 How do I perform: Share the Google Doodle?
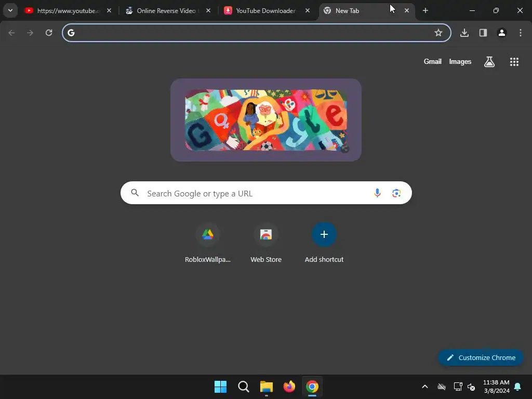(344, 148)
